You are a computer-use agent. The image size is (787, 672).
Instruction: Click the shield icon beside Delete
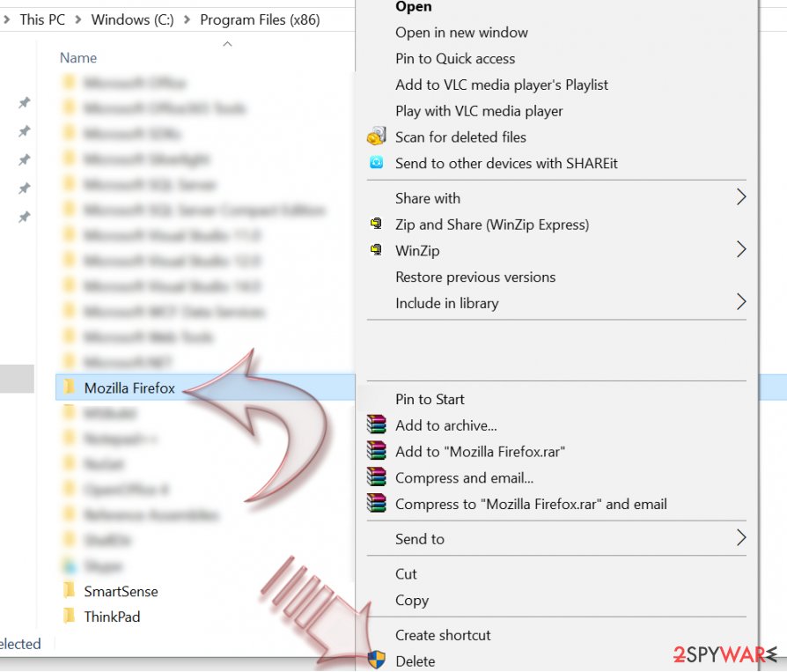(377, 660)
